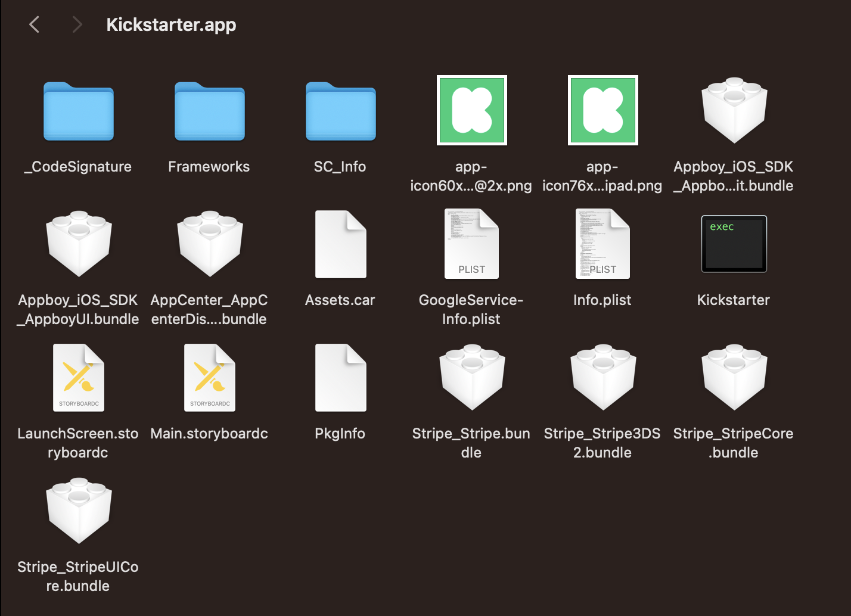Click the "_CodeSignature" file name label

click(77, 167)
